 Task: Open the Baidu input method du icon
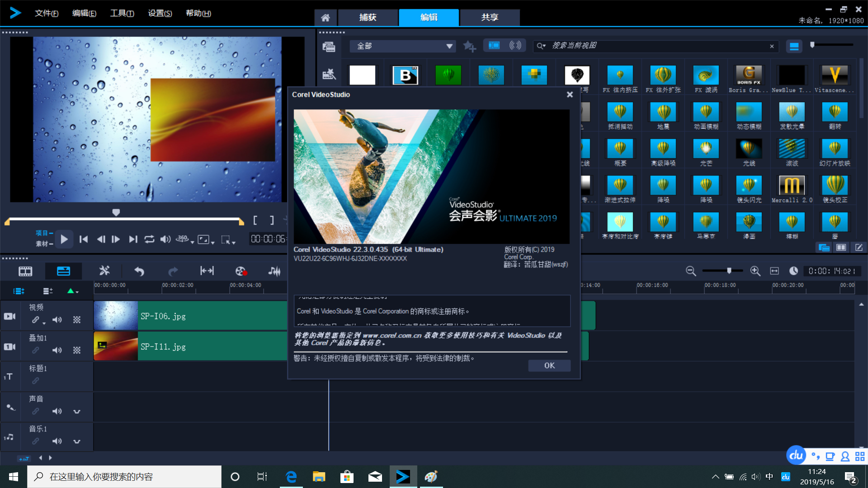pos(796,455)
